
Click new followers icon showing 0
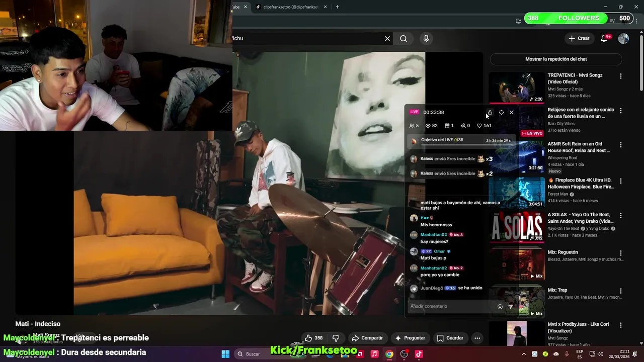(463, 126)
